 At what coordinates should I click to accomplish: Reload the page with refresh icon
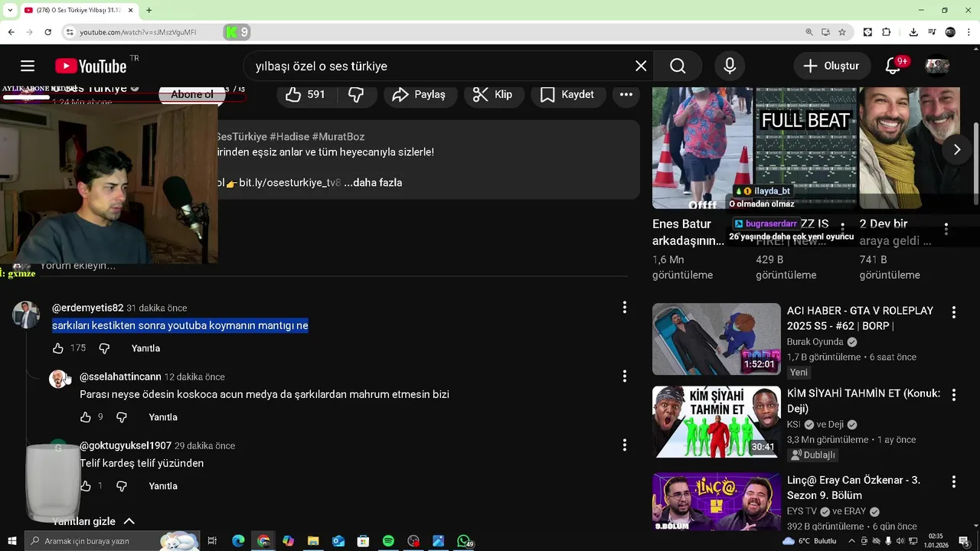pyautogui.click(x=47, y=32)
